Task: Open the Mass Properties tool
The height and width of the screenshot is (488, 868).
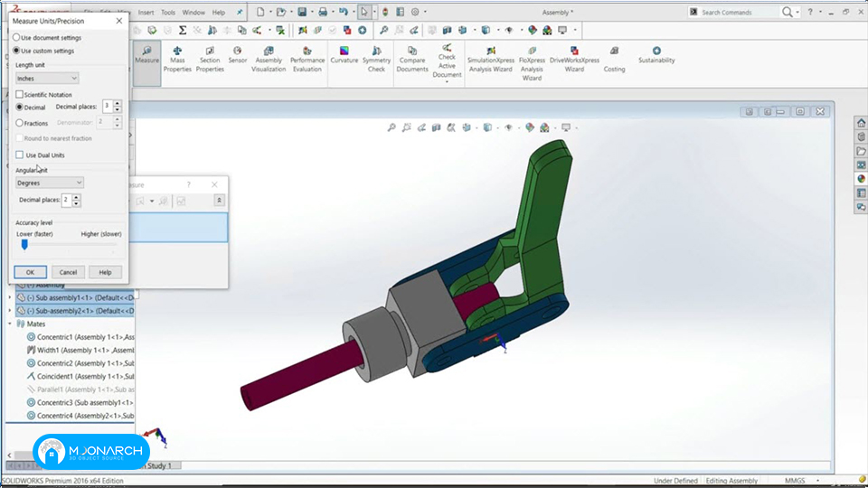Action: click(x=177, y=60)
